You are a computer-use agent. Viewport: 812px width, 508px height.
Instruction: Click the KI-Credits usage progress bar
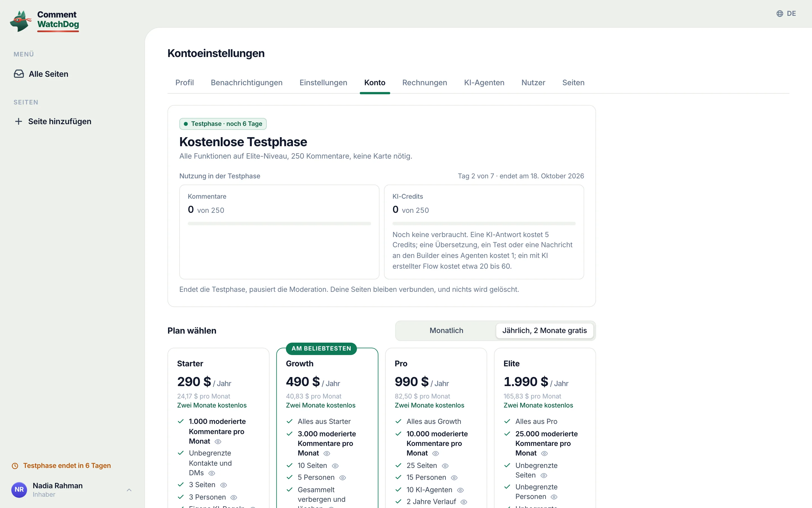tap(484, 224)
